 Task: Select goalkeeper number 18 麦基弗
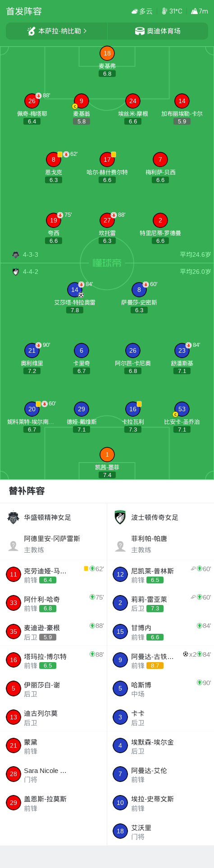tap(107, 61)
